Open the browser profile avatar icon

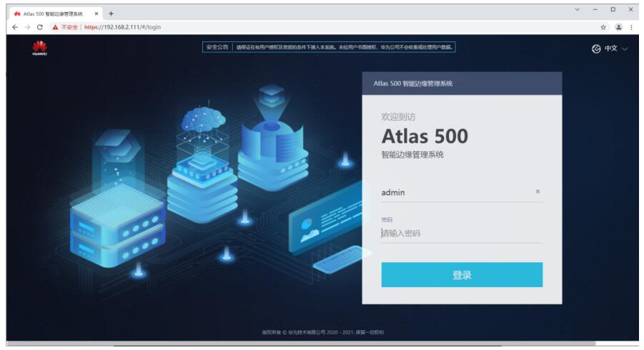pos(618,27)
